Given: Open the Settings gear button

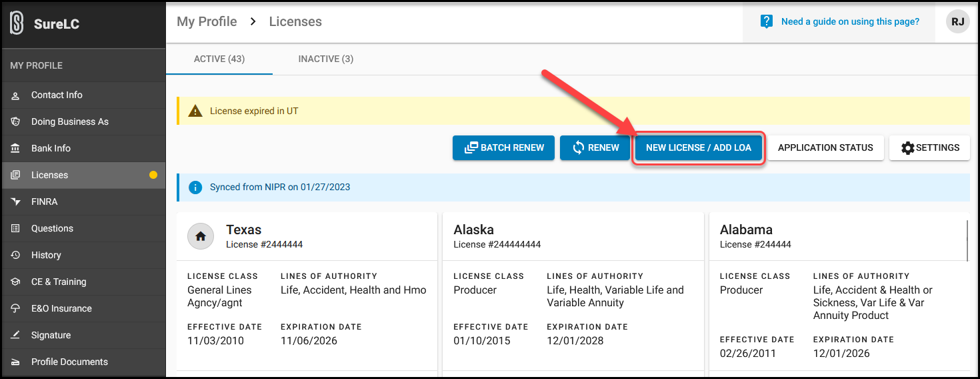Looking at the screenshot, I should [x=929, y=147].
